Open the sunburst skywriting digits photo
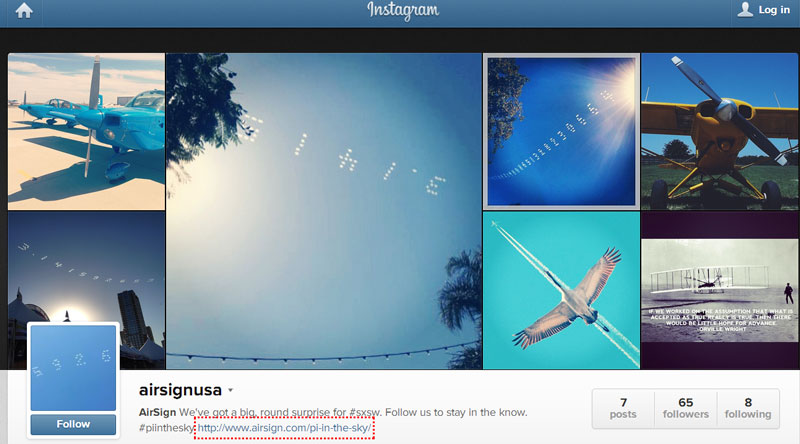Image resolution: width=800 pixels, height=444 pixels. tap(561, 132)
